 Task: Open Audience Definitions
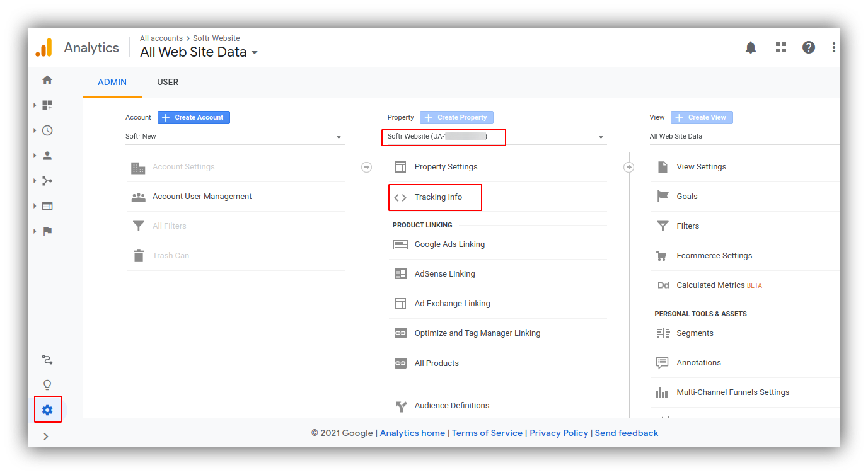point(452,406)
